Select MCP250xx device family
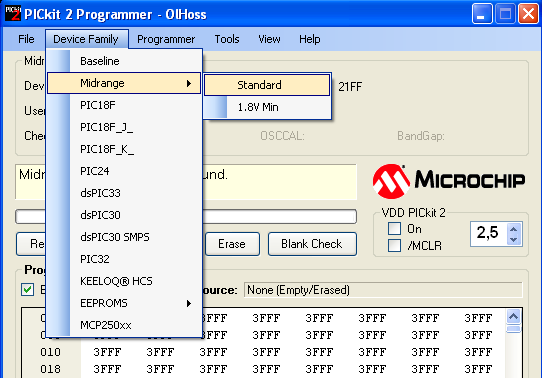 tap(124, 325)
